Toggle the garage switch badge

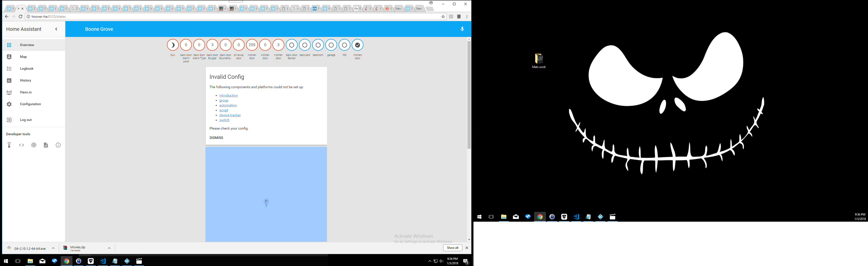331,44
